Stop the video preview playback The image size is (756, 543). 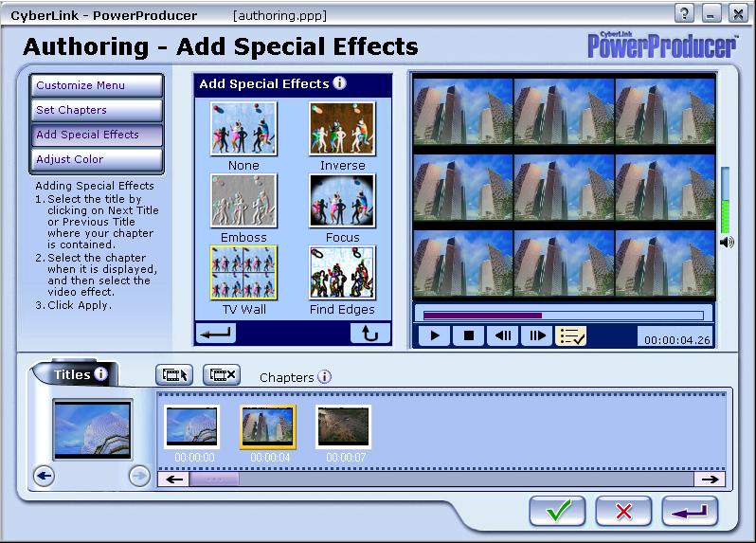tap(468, 335)
